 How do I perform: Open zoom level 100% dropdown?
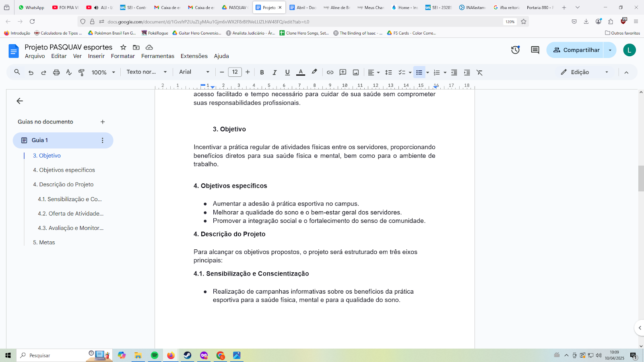103,72
